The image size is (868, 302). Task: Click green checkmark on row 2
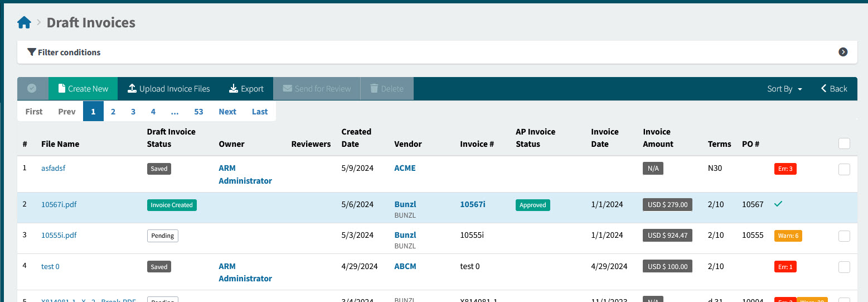pyautogui.click(x=778, y=204)
